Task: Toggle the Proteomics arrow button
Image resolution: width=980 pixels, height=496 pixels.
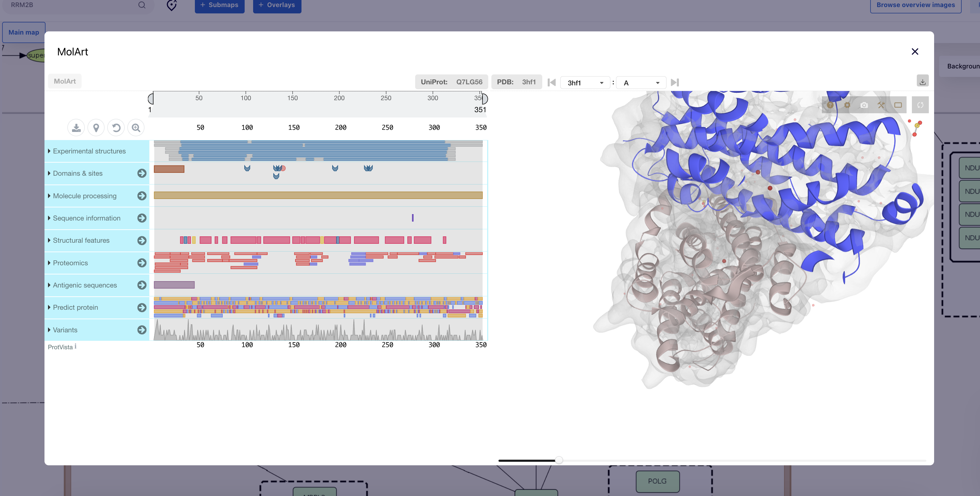Action: click(x=142, y=263)
